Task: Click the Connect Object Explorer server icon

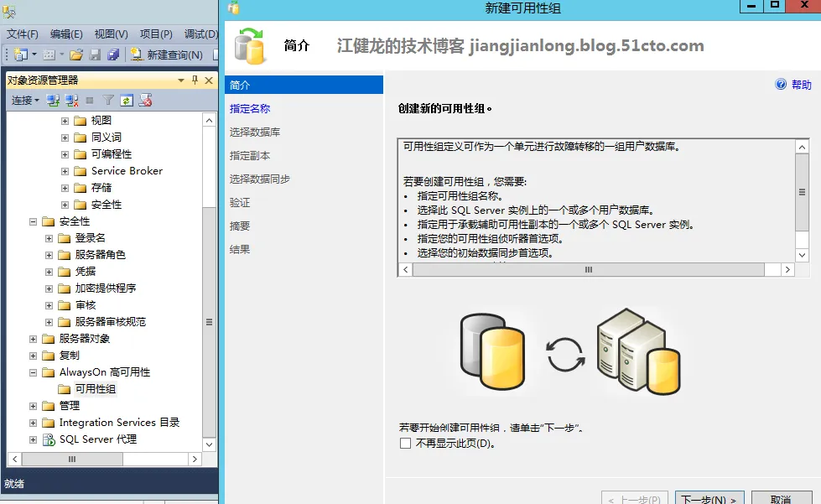Action: 52,99
